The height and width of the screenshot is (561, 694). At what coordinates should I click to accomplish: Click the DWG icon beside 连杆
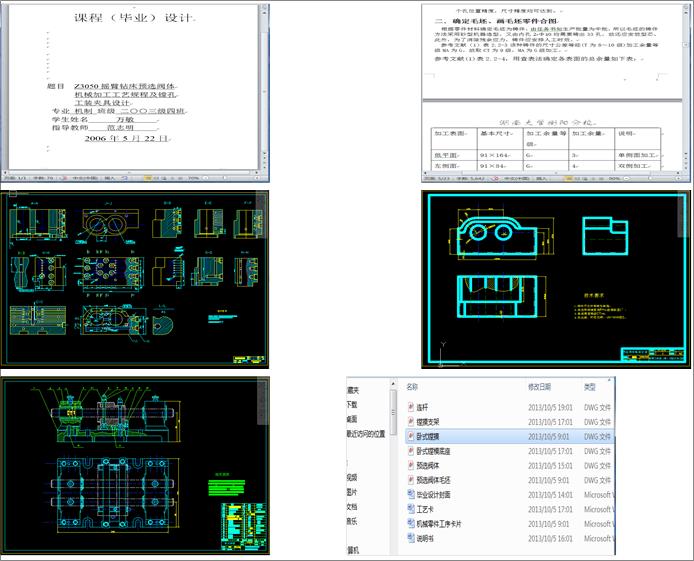411,407
